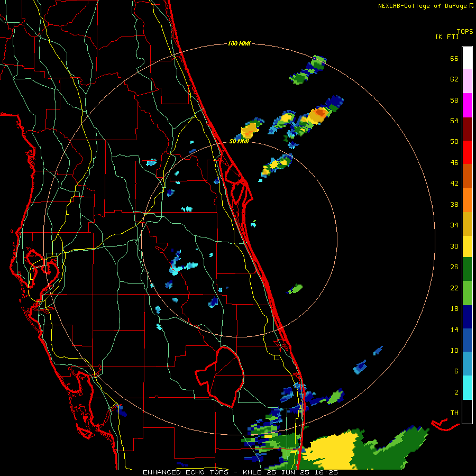The height and width of the screenshot is (476, 476).
Task: Click the Lake Okeechobee outline on the map
Action: (x=221, y=377)
